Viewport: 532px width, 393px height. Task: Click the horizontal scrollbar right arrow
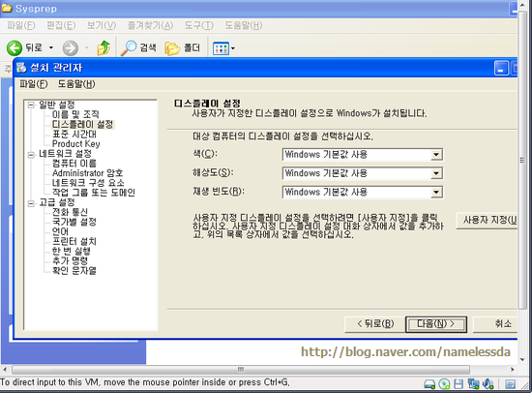pos(513,369)
